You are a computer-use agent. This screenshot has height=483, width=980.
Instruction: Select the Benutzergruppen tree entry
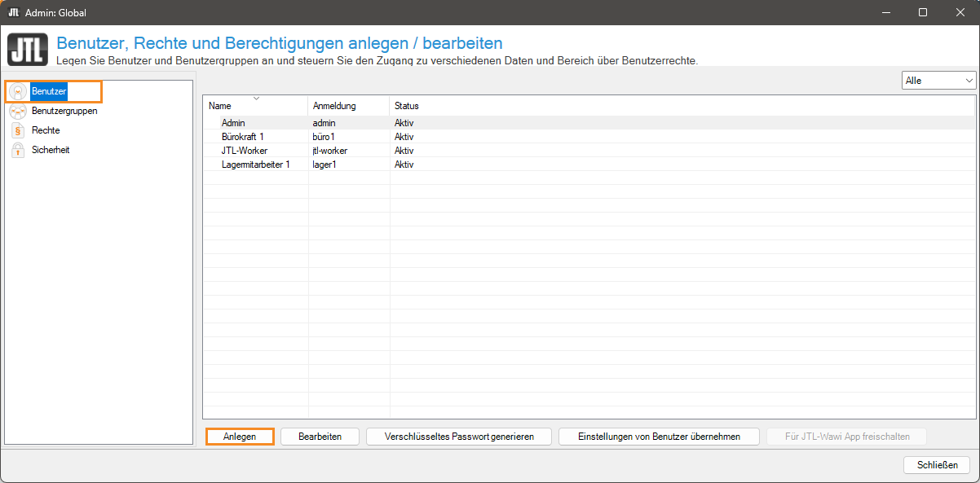click(x=64, y=111)
